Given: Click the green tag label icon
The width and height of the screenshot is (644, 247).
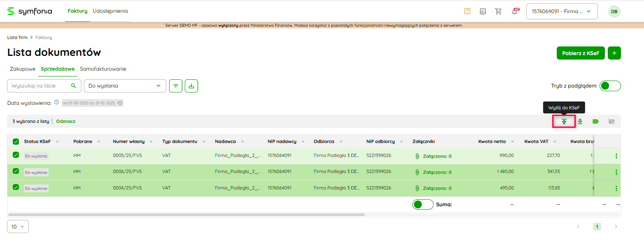Looking at the screenshot, I should [595, 122].
